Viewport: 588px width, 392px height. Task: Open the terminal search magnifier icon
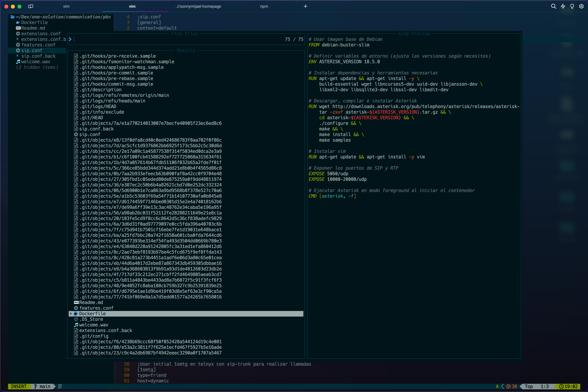coord(554,6)
